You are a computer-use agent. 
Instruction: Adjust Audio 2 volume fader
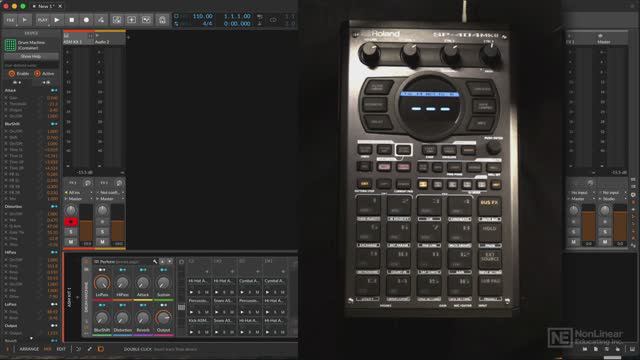click(x=118, y=223)
